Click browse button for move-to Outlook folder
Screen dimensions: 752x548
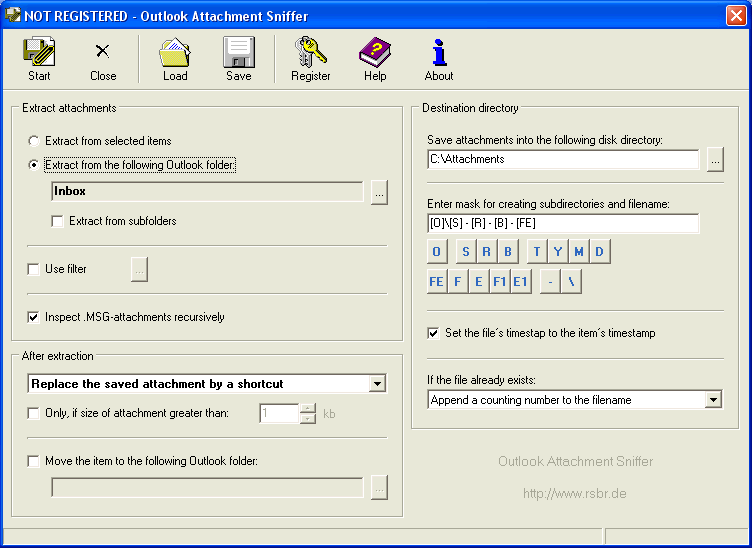(379, 488)
